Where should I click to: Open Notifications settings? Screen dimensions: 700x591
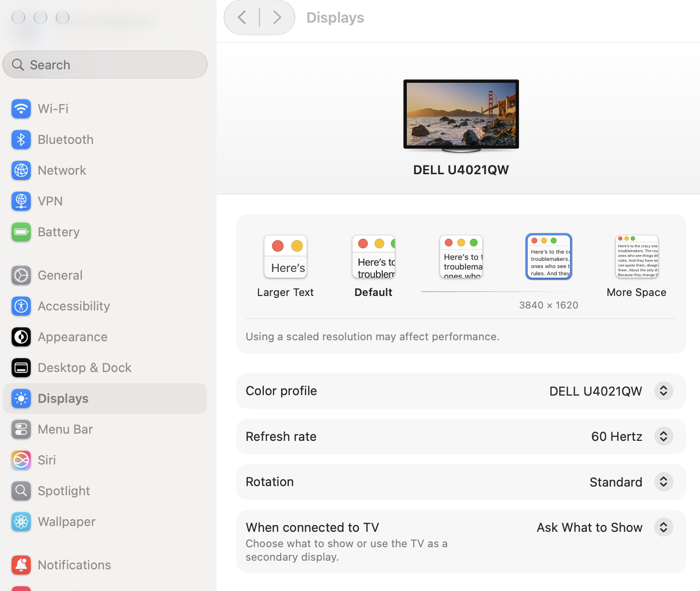point(105,565)
